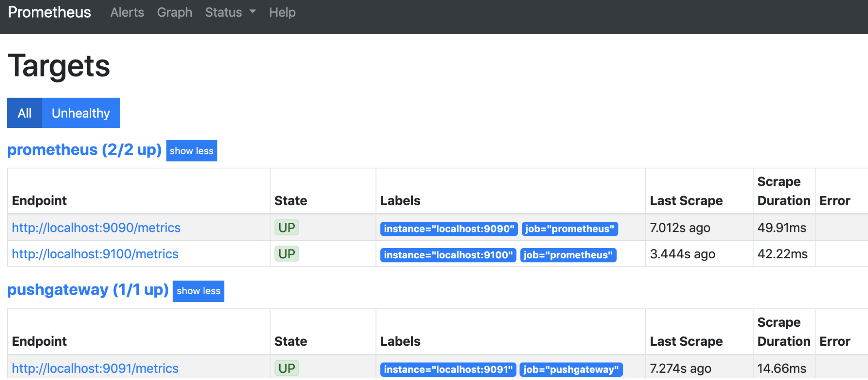Screen dimensions: 868x380
Task: Collapse prometheus job with show less
Action: 191,151
